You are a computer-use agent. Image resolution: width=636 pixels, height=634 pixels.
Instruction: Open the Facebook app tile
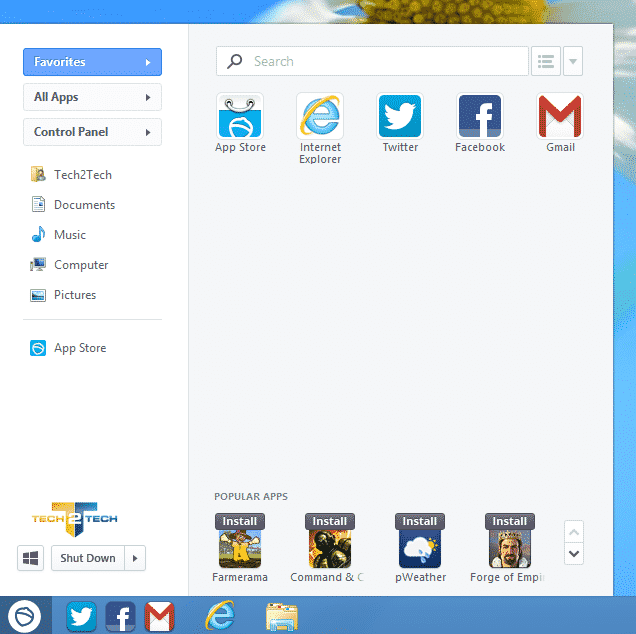(480, 117)
